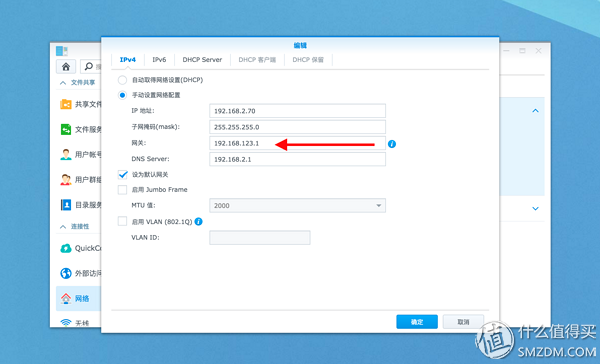Collapse the expanded interface panel chevron
This screenshot has height=364, width=600.
tap(535, 111)
